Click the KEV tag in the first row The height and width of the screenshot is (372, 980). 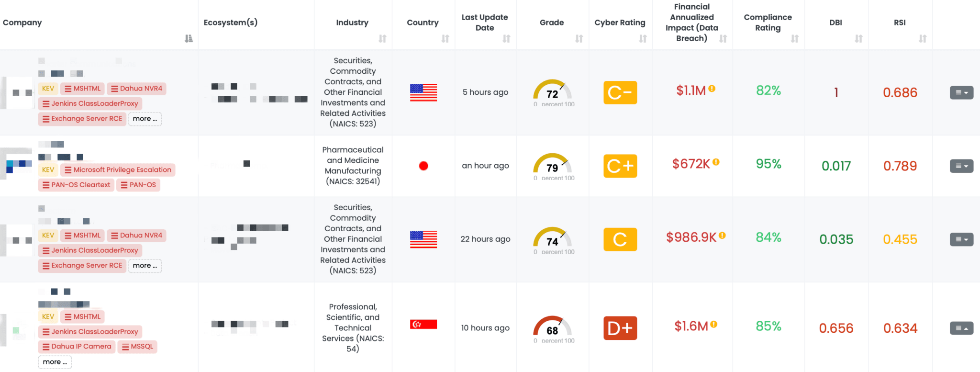48,88
